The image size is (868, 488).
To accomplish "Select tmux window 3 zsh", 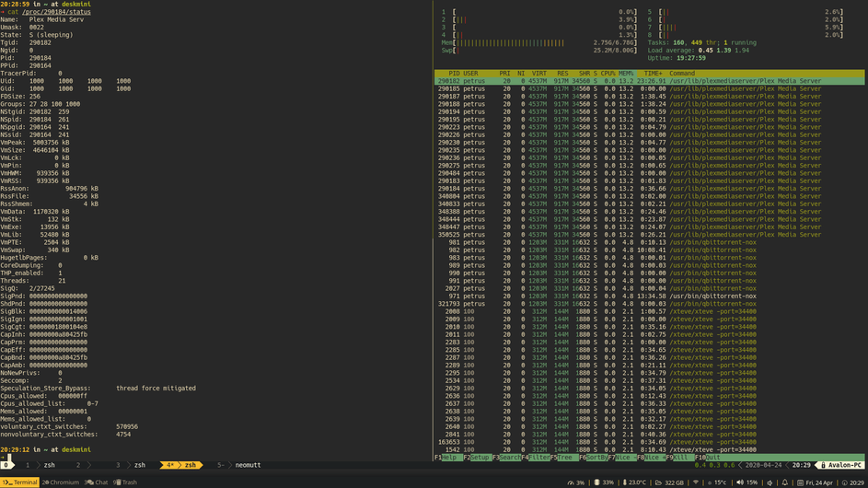I will point(132,465).
